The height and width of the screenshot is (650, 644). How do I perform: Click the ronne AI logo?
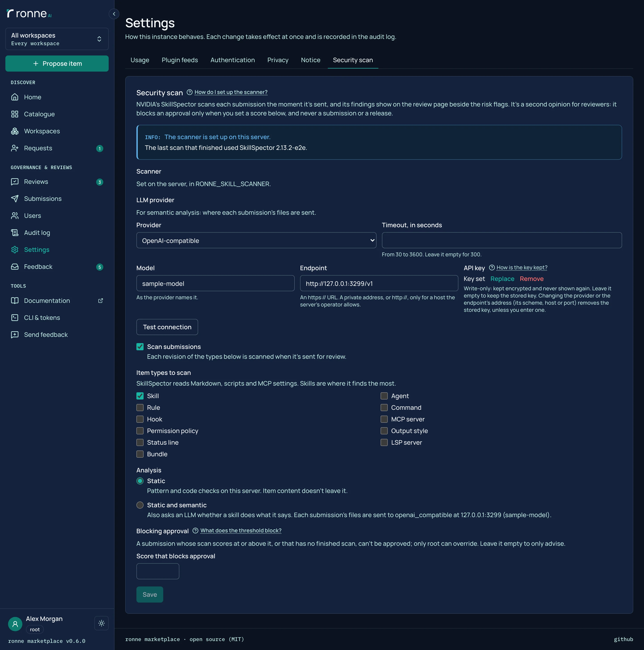(29, 13)
